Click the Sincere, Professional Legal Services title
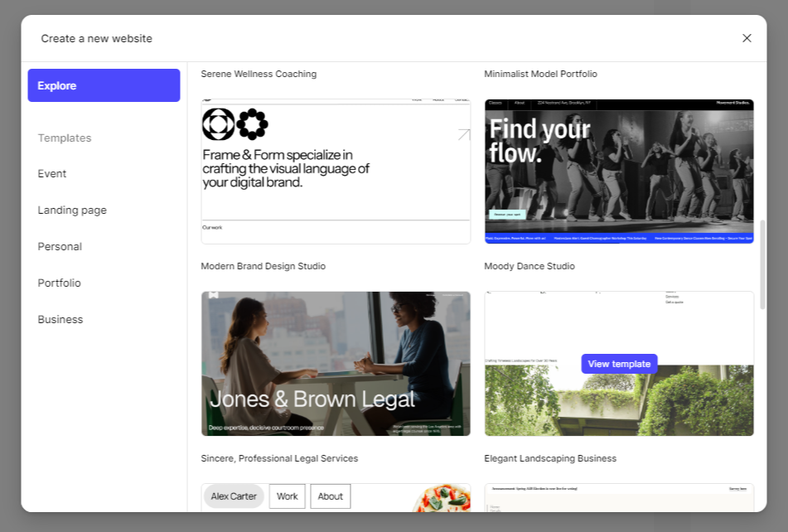 click(279, 458)
